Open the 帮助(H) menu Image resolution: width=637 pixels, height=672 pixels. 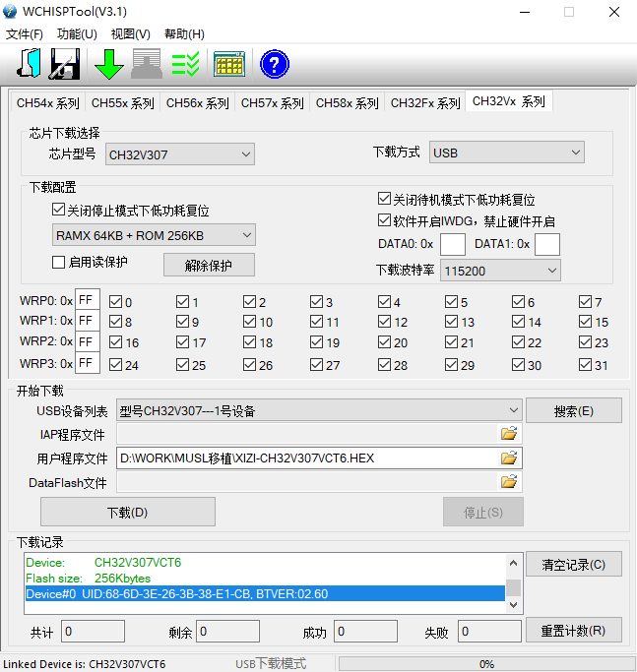pyautogui.click(x=184, y=33)
